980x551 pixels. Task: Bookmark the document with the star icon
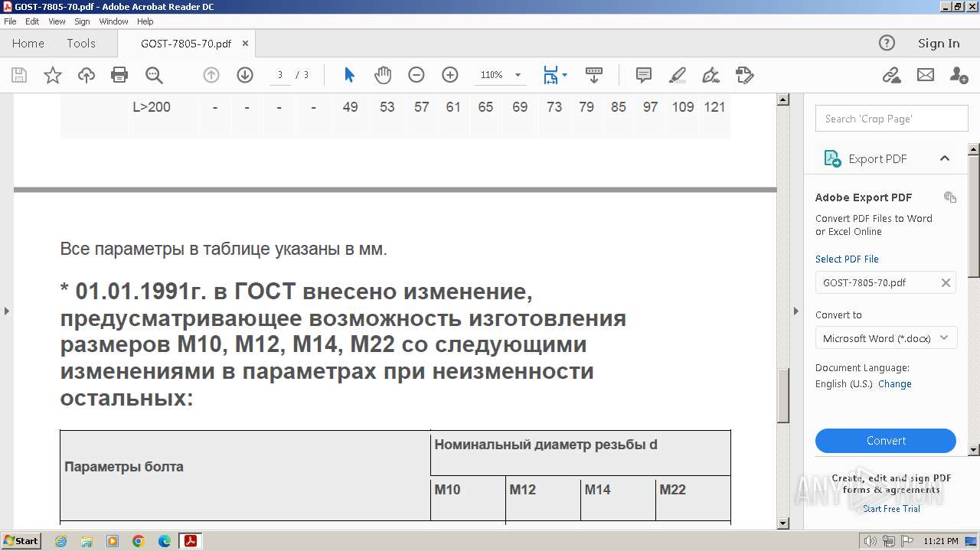(x=53, y=75)
